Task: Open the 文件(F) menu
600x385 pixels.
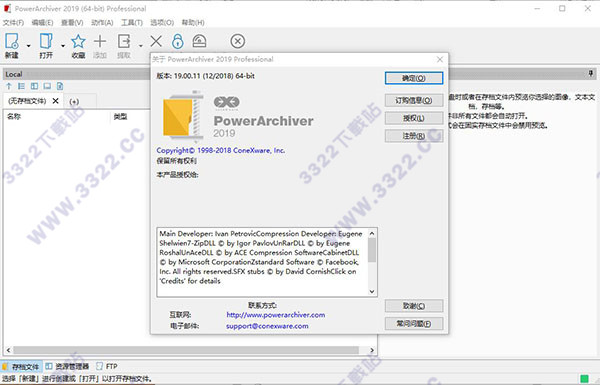Action: coord(13,23)
